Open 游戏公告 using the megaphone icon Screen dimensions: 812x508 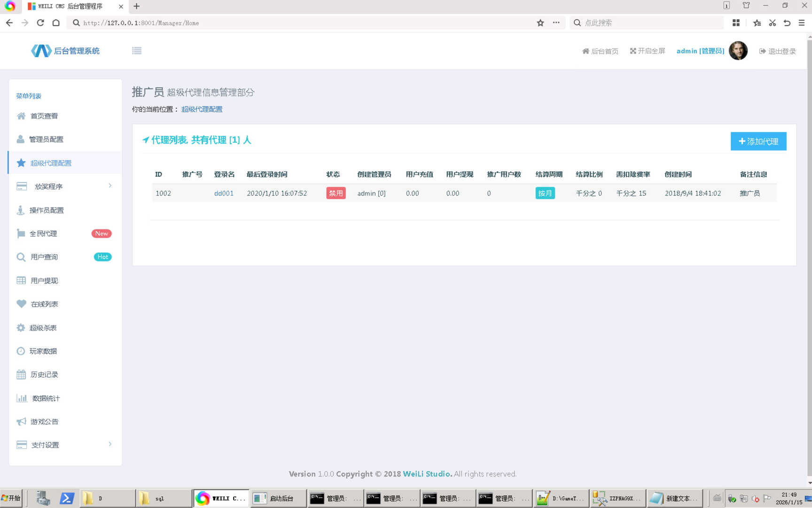(21, 421)
